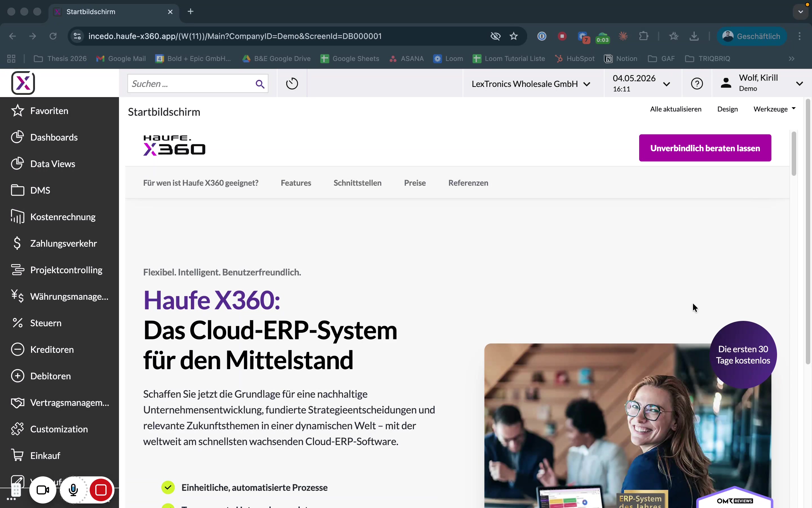812x508 pixels.
Task: Open the recent history clock icon
Action: (x=292, y=84)
